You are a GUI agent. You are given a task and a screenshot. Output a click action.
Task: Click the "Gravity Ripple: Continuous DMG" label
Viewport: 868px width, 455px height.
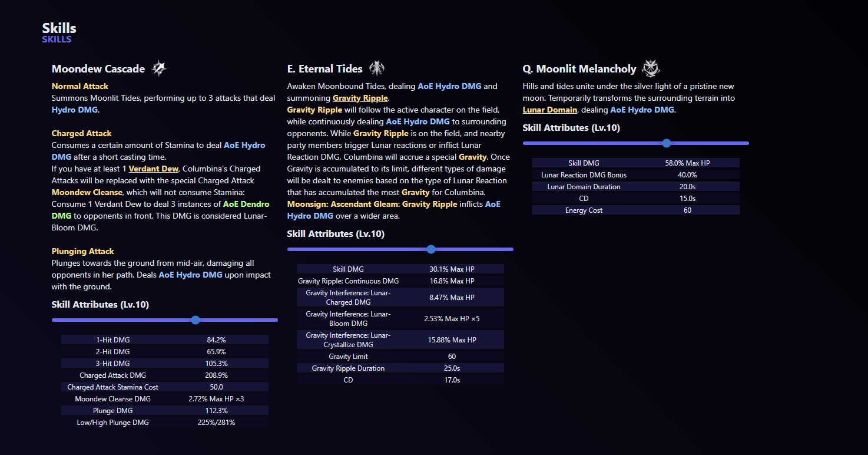click(349, 281)
